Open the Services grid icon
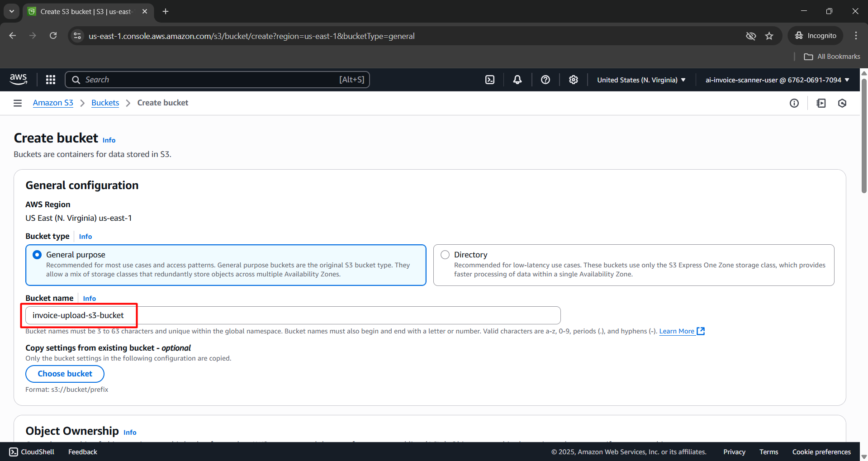This screenshot has height=461, width=868. [x=50, y=79]
